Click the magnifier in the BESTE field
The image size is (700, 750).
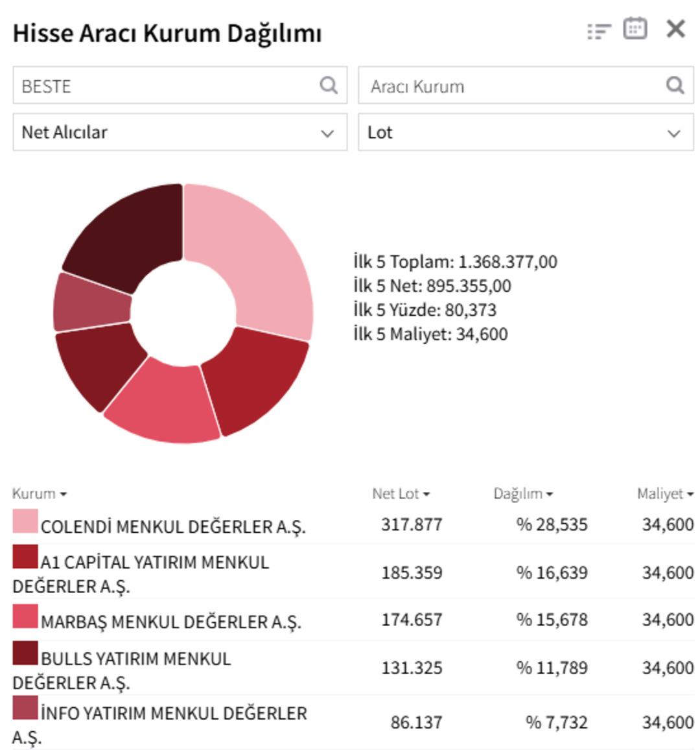point(329,85)
